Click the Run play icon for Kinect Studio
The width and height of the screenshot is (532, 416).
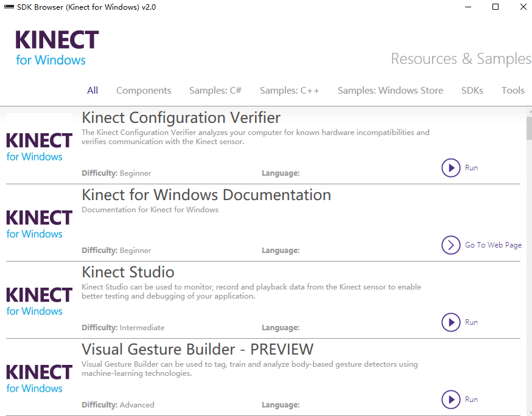coord(450,322)
